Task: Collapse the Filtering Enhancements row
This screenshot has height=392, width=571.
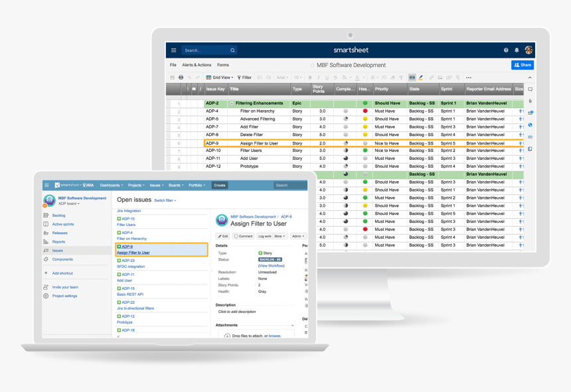Action: click(x=232, y=103)
